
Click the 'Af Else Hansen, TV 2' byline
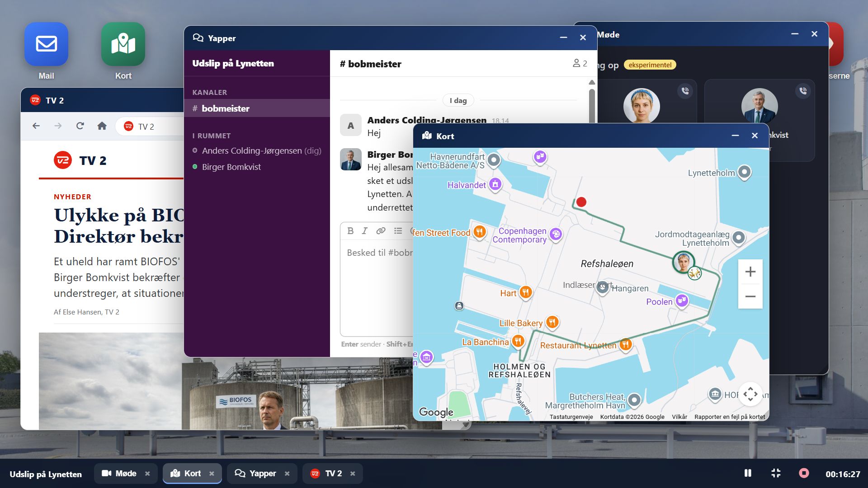(x=86, y=312)
